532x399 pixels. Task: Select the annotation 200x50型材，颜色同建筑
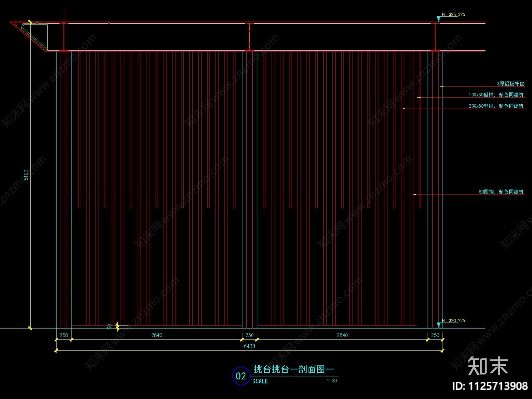coord(496,106)
